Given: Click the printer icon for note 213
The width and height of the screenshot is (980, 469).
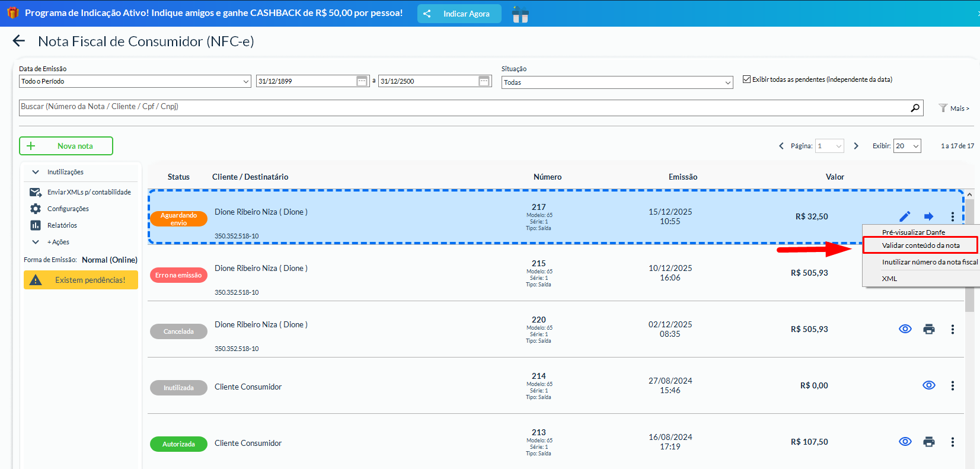Looking at the screenshot, I should tap(928, 442).
